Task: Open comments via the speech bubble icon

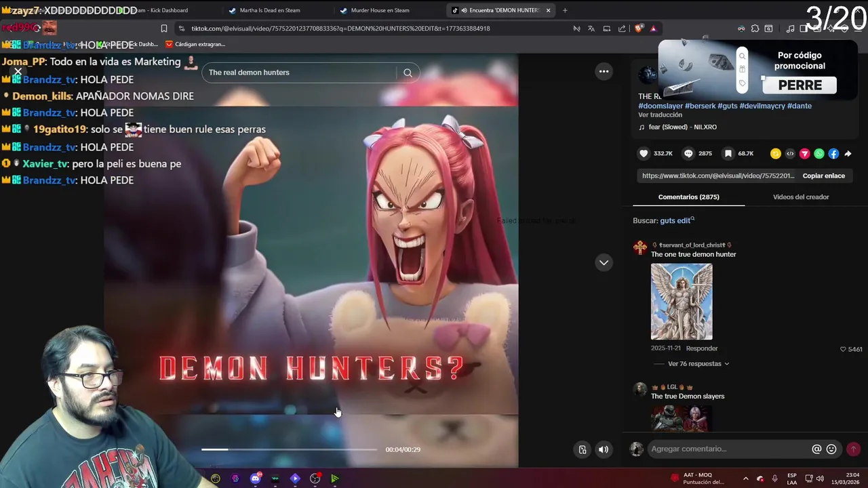Action: click(688, 154)
